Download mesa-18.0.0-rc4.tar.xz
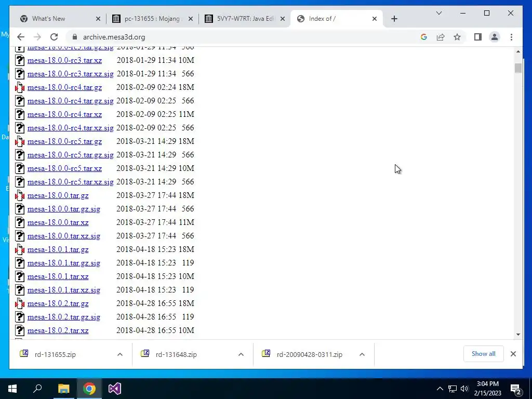532x399 pixels. tap(64, 114)
